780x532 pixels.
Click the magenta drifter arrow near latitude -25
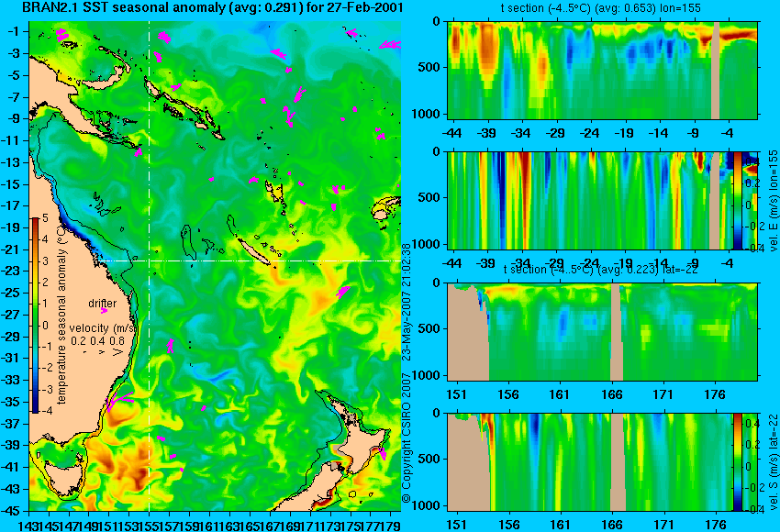click(343, 292)
